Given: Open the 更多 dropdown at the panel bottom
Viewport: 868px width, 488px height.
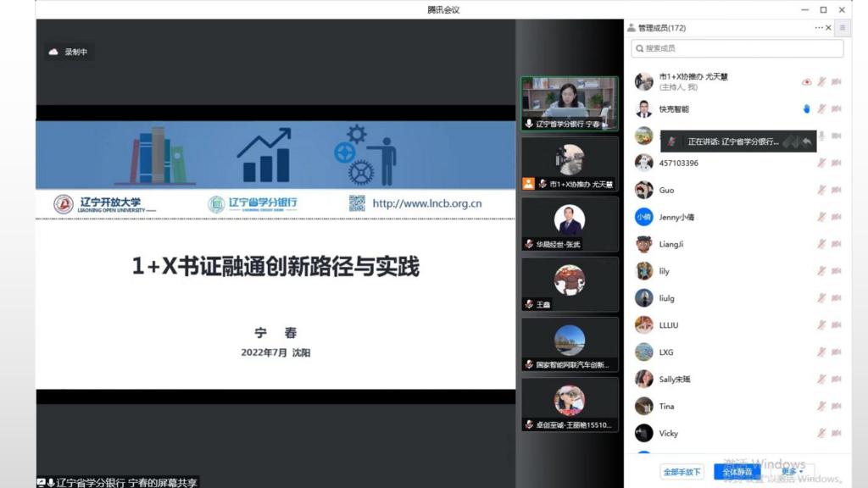Looking at the screenshot, I should (x=793, y=471).
